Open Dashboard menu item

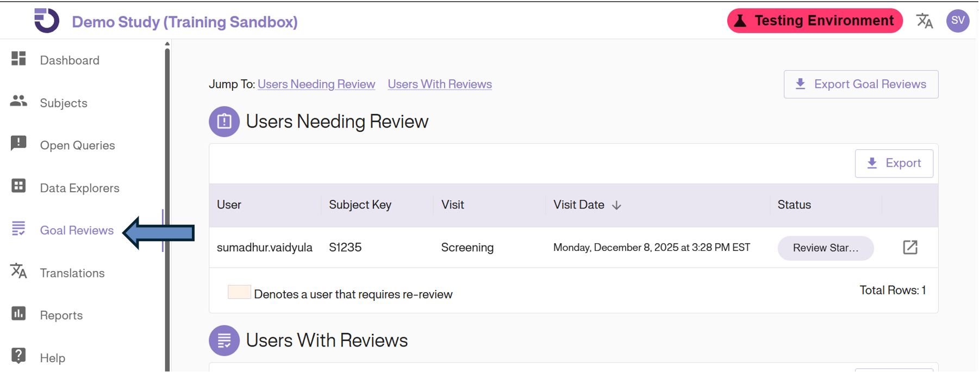pyautogui.click(x=70, y=60)
